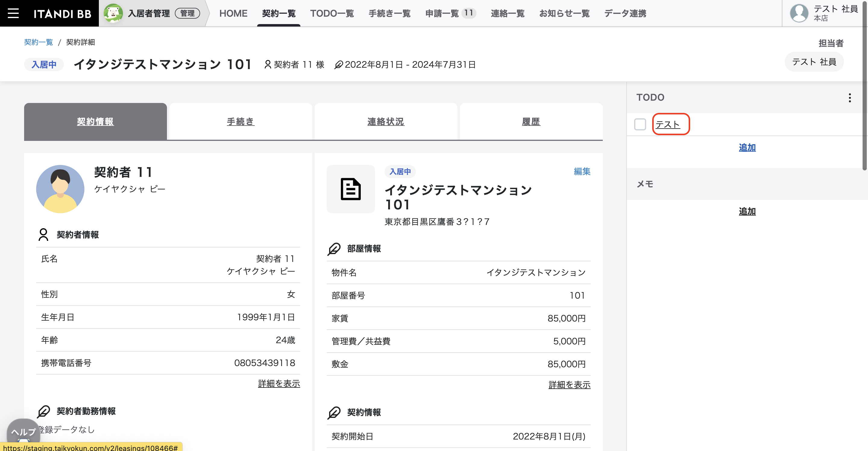Click the header pen icon by contract dates
Screen dimensions: 868x451
coord(338,64)
